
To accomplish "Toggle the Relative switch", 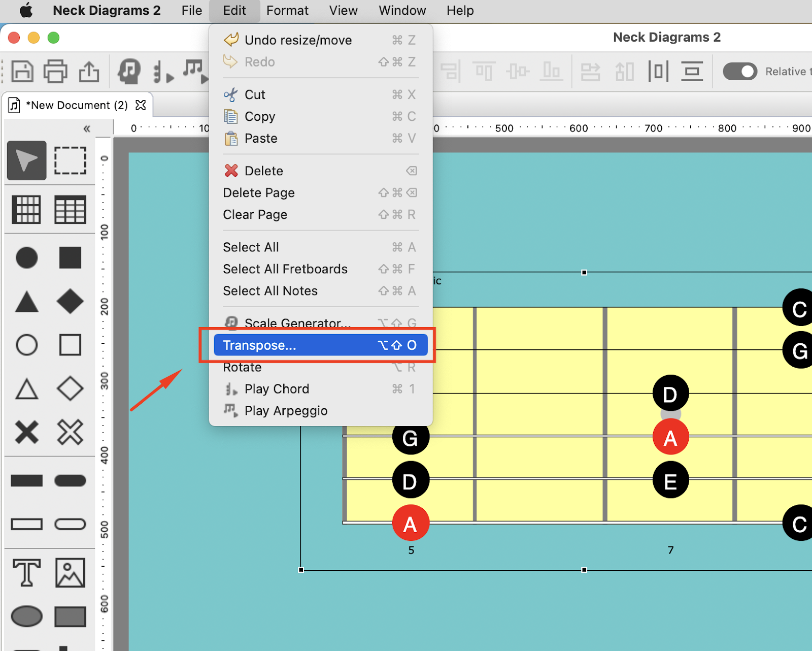I will pyautogui.click(x=740, y=72).
